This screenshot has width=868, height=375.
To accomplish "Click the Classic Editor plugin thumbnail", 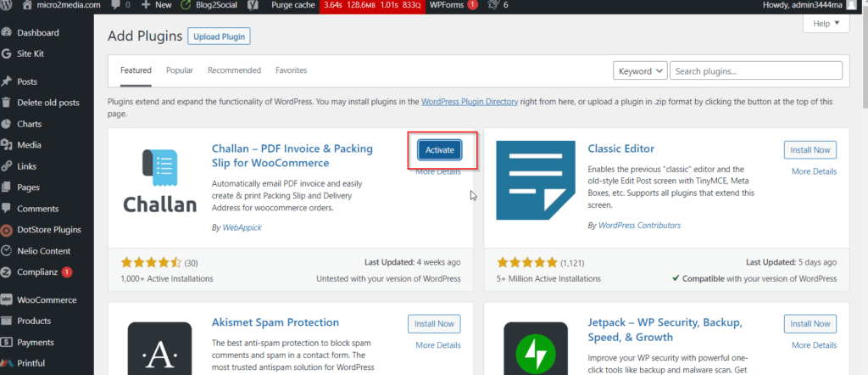I will 537,180.
